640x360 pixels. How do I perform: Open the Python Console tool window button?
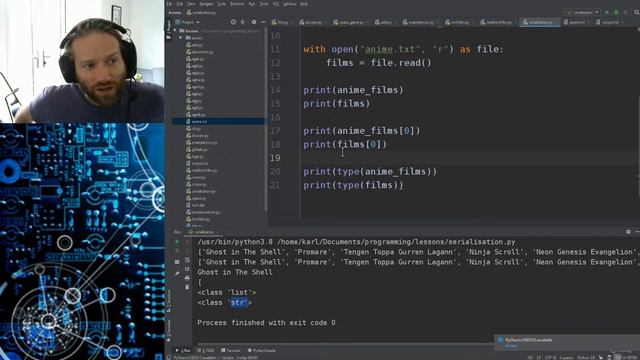point(262,351)
